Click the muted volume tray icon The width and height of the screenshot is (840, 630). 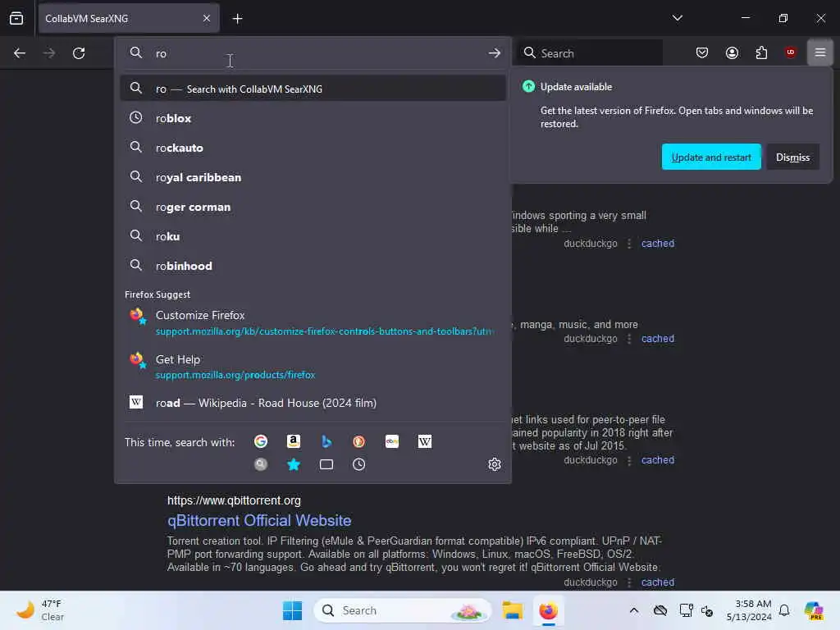pyautogui.click(x=707, y=610)
